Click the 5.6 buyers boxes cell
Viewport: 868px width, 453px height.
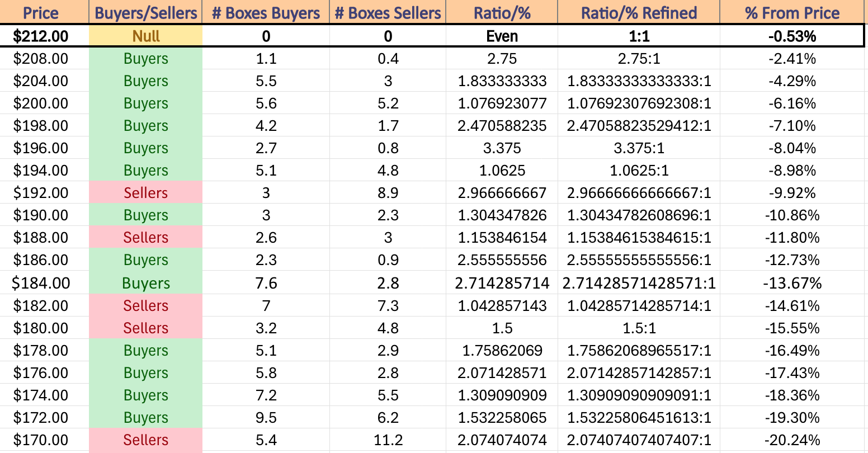(266, 103)
